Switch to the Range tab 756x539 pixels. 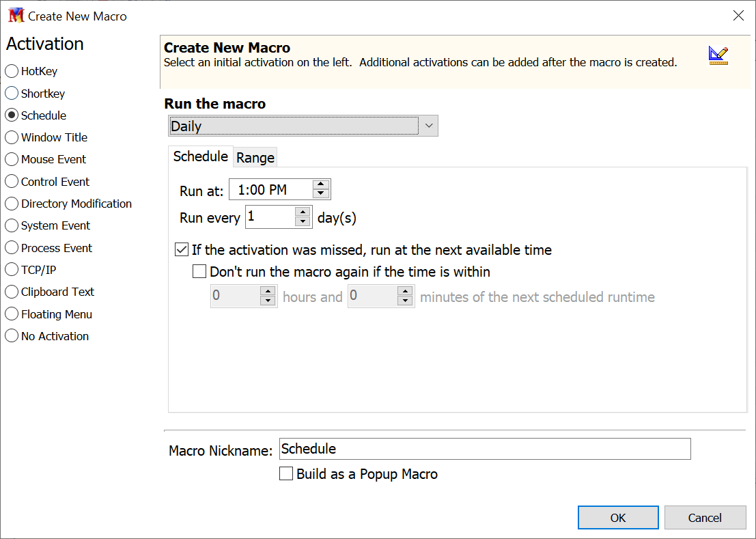tap(255, 158)
